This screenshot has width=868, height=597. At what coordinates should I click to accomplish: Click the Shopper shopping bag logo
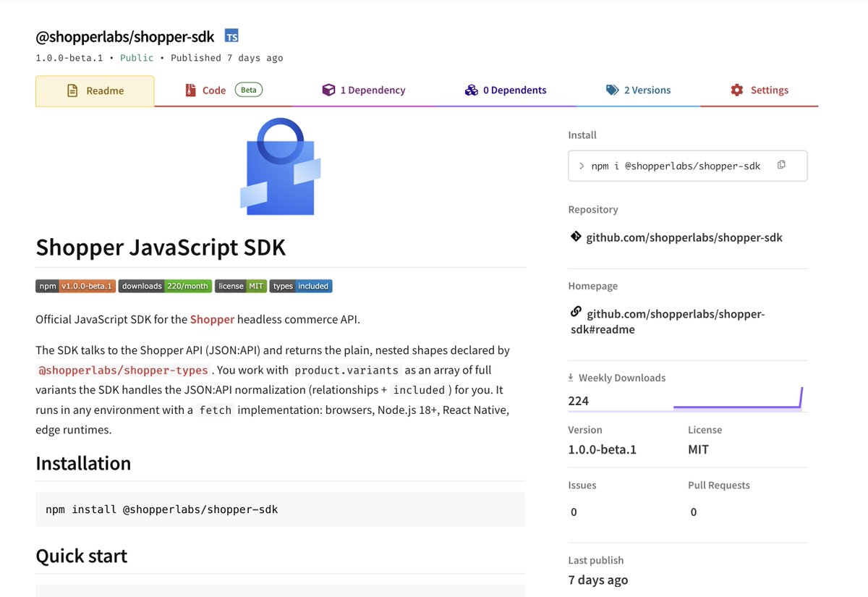(281, 166)
